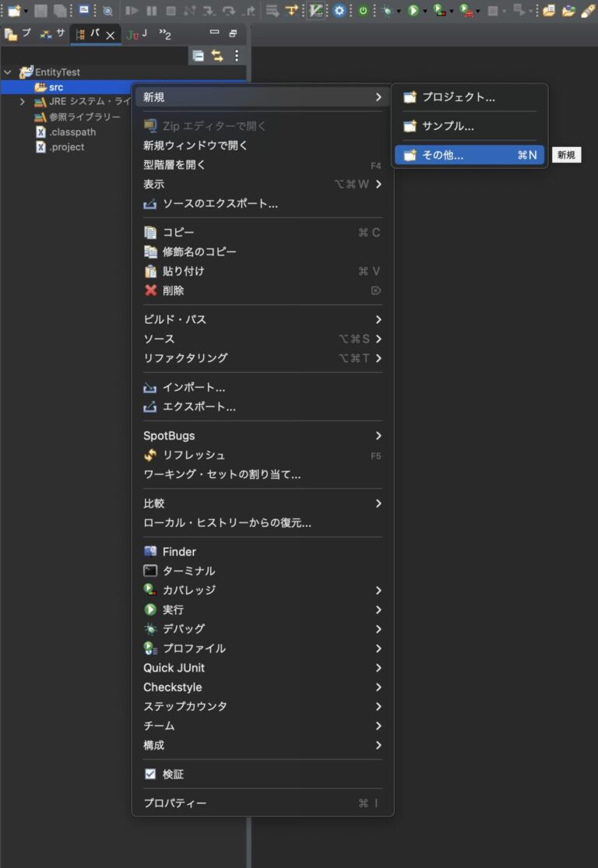Click the New wizard icon in toolbar
Image resolution: width=598 pixels, height=868 pixels.
click(x=13, y=11)
